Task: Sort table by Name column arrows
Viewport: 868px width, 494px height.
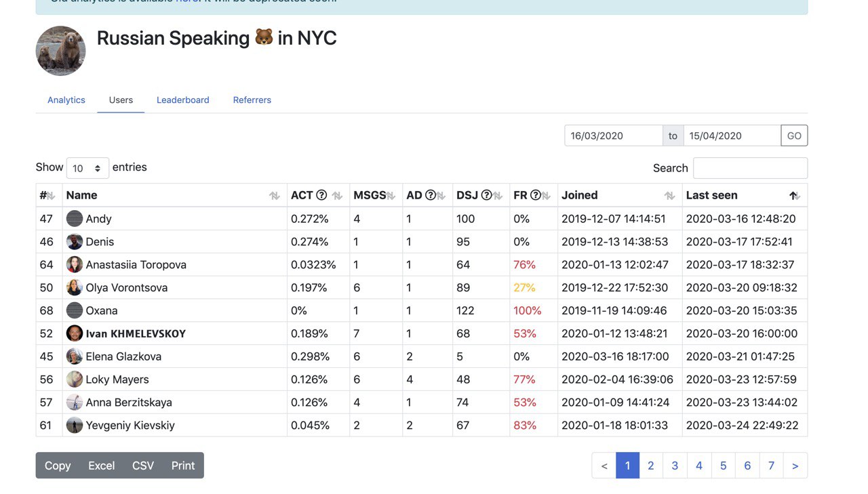Action: pos(274,196)
